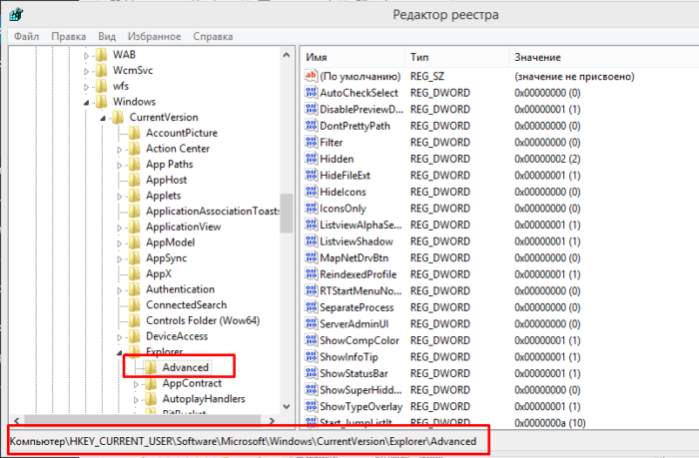This screenshot has height=458, width=699.
Task: Open the Избранное menu
Action: click(x=154, y=37)
